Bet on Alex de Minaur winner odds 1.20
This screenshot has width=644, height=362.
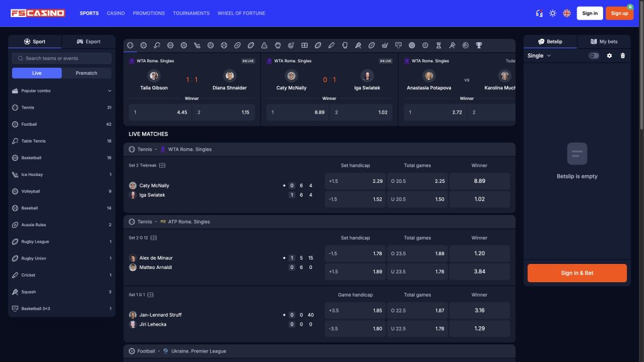click(x=480, y=253)
